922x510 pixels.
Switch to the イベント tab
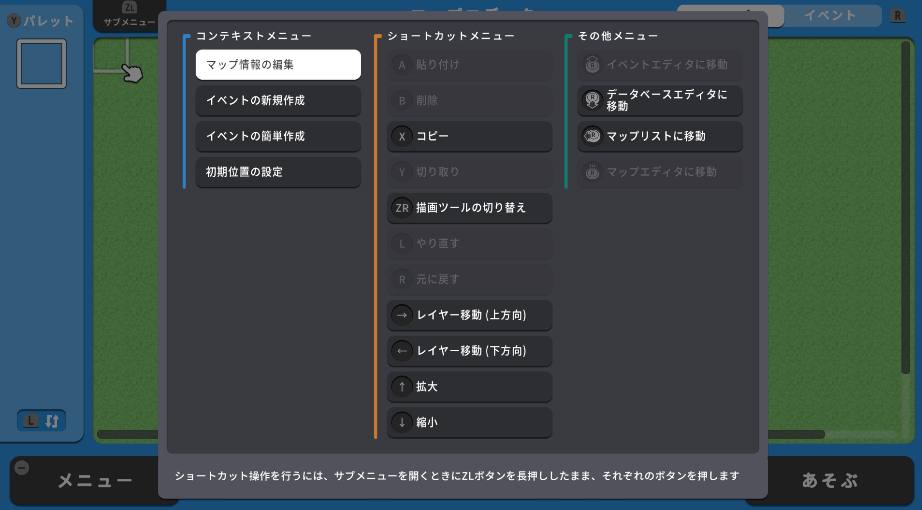[830, 15]
